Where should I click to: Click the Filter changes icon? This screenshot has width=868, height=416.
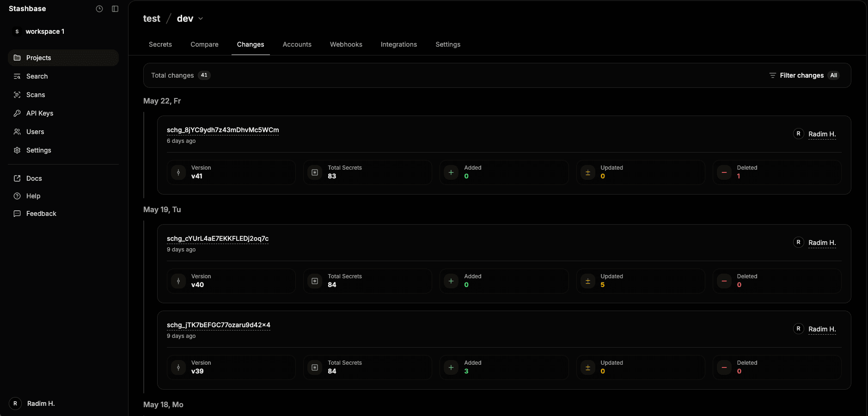pyautogui.click(x=772, y=75)
